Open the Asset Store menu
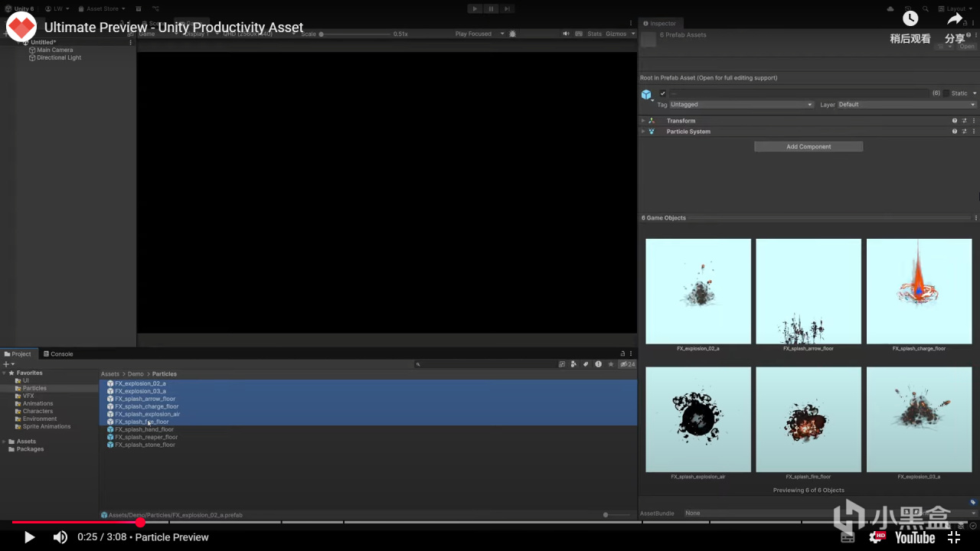This screenshot has width=980, height=551. pos(103,8)
